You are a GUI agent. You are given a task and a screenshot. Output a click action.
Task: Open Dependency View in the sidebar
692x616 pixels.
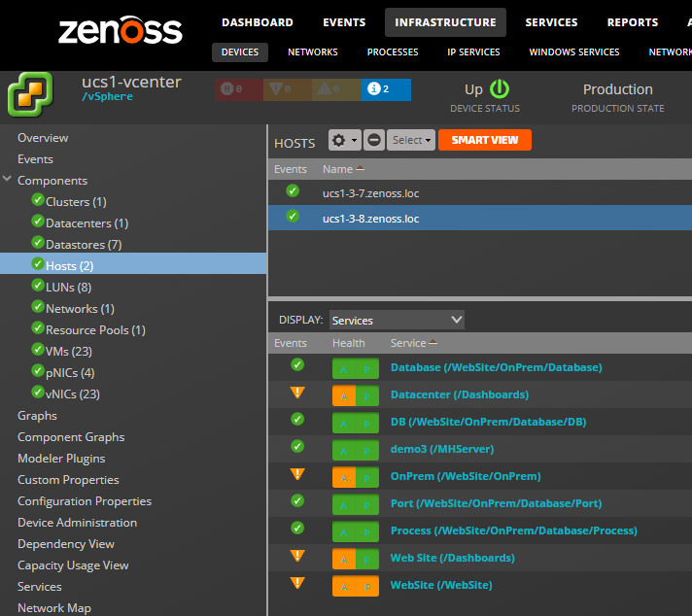pos(66,544)
